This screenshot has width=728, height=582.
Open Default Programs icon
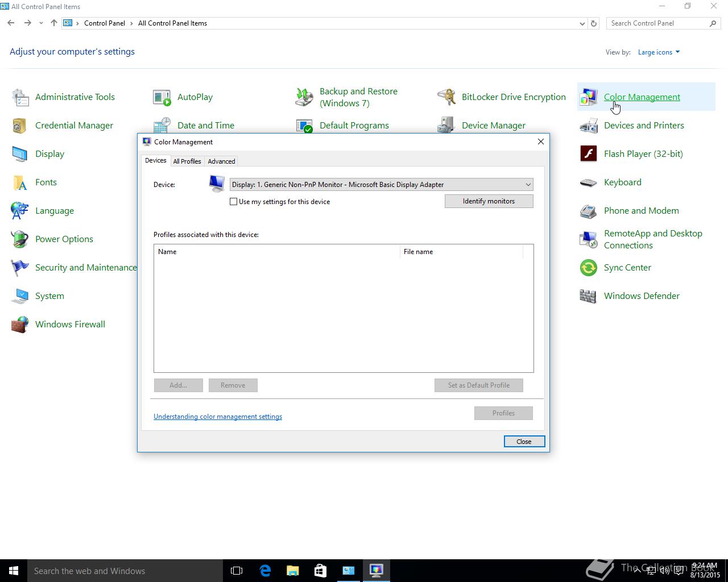pyautogui.click(x=304, y=126)
